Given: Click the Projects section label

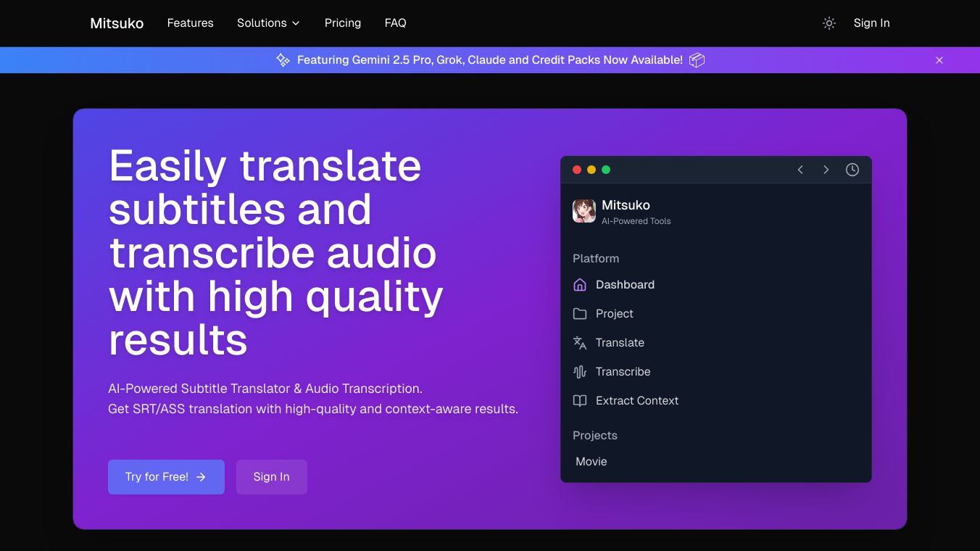Looking at the screenshot, I should click(595, 436).
